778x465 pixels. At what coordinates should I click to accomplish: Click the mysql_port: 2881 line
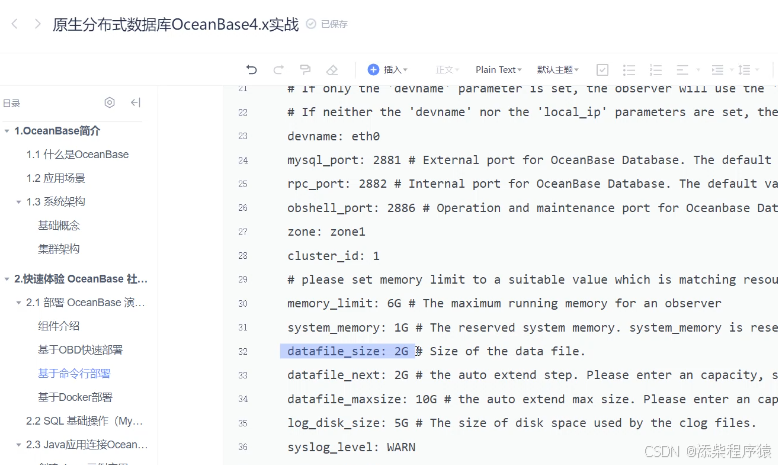[529, 160]
